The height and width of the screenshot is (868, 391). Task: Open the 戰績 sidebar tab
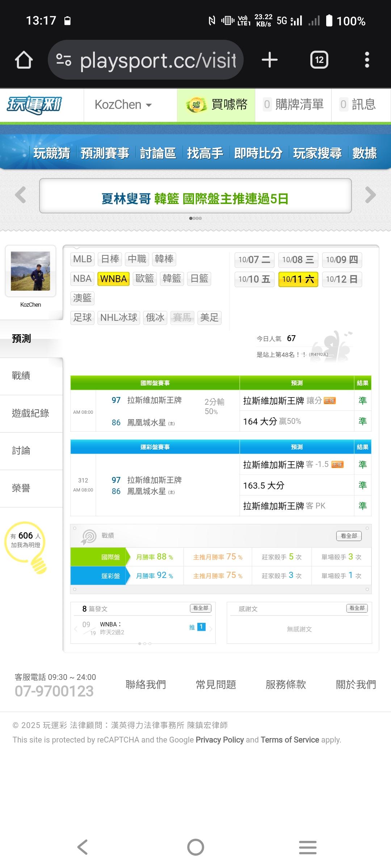(x=21, y=376)
